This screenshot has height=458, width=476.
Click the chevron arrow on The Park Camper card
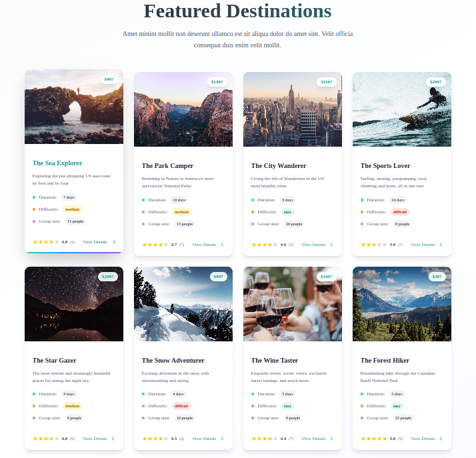[x=222, y=245]
